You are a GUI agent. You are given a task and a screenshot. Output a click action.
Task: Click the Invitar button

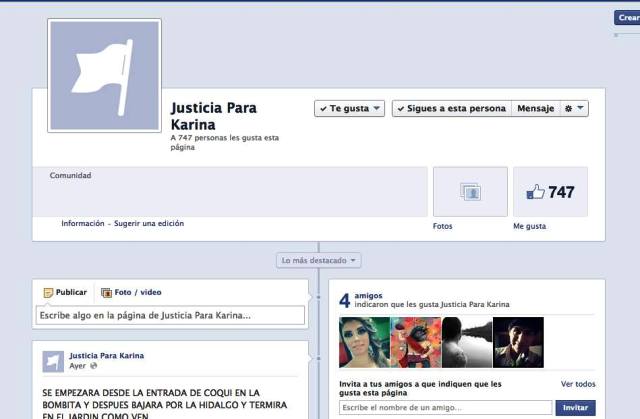576,408
